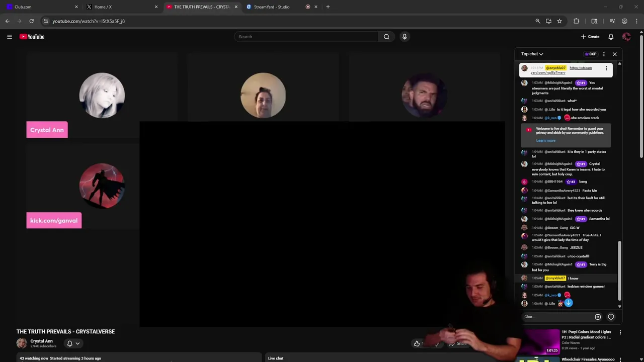Close the live chat panel
Image resolution: width=644 pixels, height=362 pixels.
(614, 54)
